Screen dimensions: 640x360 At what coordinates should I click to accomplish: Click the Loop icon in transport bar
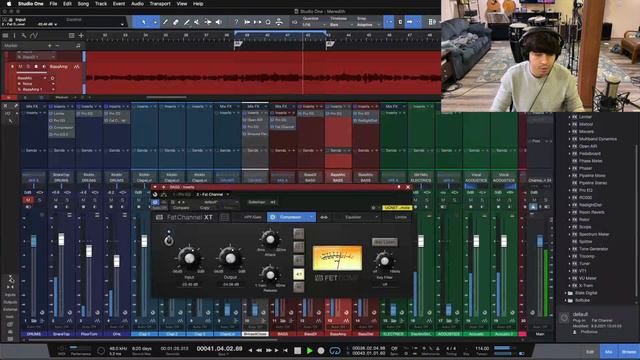click(x=335, y=351)
